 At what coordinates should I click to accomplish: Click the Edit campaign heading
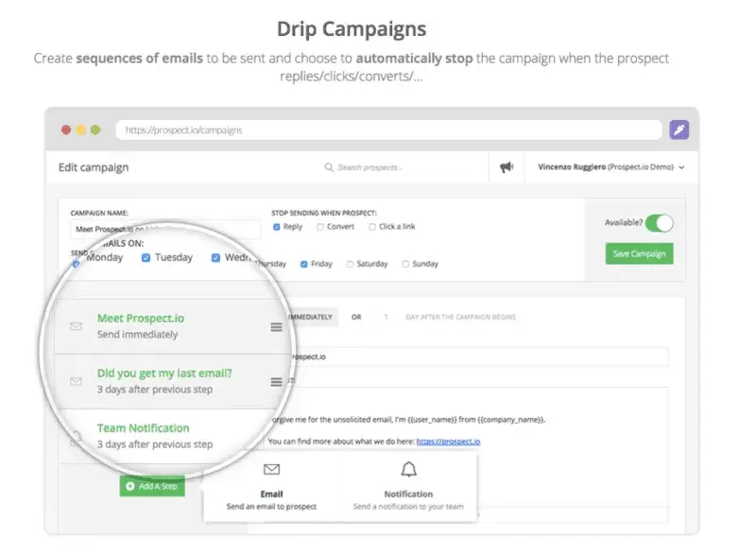pos(94,167)
